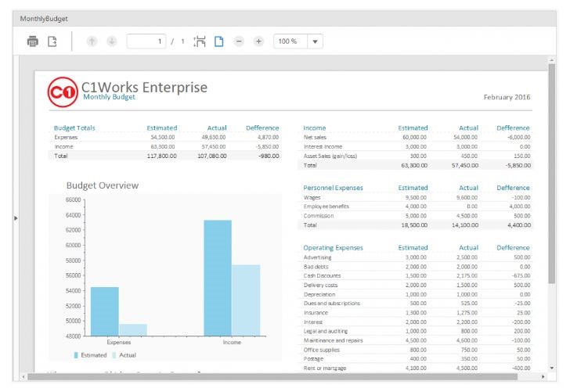This screenshot has height=392, width=570.
Task: Click the 'Personnel Expenses' header
Action: [x=333, y=188]
